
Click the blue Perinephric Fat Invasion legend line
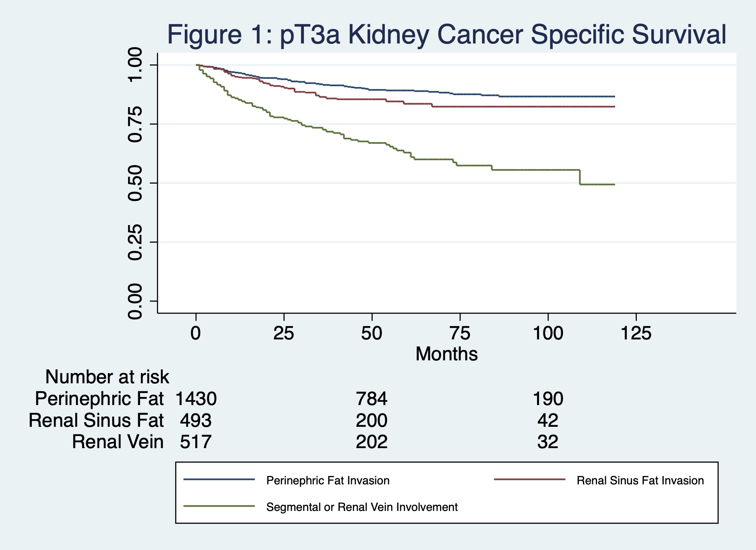(219, 480)
